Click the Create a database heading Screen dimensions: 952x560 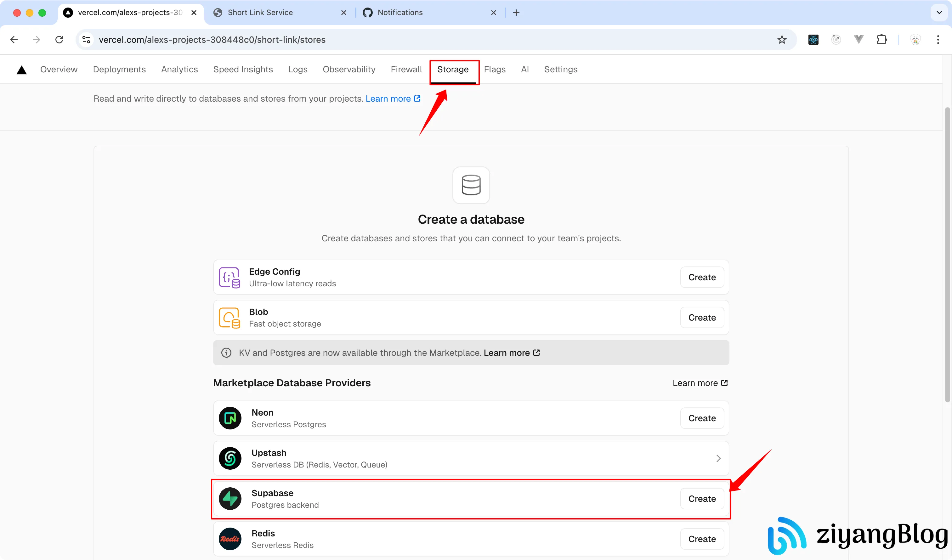[471, 219]
